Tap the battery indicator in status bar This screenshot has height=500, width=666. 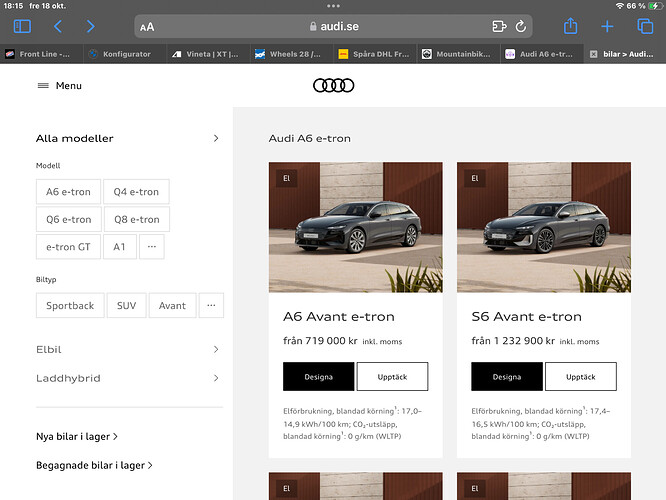coord(655,6)
